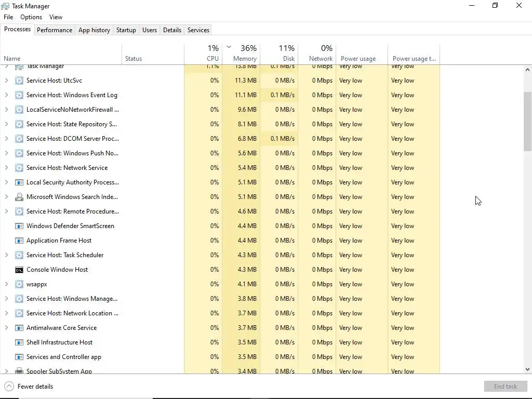Click the Windows Push Notification service icon
The width and height of the screenshot is (532, 399).
19,153
